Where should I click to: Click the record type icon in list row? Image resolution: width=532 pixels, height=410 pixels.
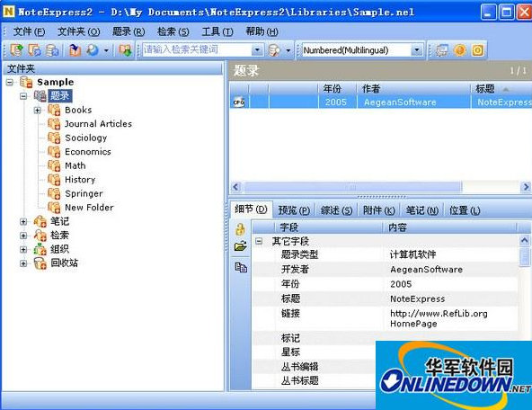click(239, 102)
